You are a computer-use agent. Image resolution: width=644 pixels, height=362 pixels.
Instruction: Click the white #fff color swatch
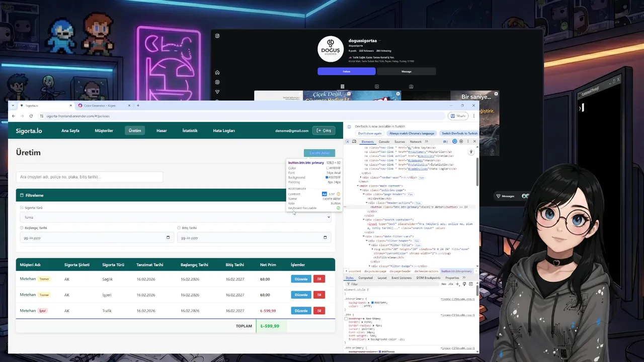coord(362,306)
